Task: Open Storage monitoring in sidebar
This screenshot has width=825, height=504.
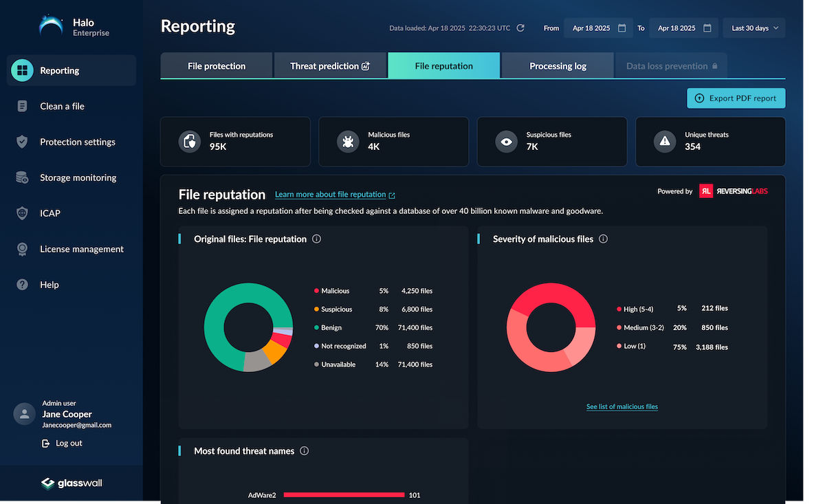Action: pyautogui.click(x=71, y=177)
